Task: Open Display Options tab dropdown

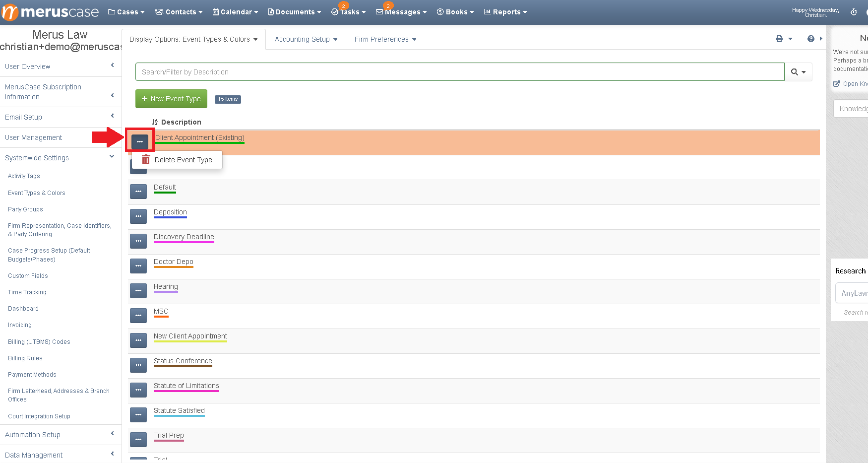Action: click(x=193, y=39)
